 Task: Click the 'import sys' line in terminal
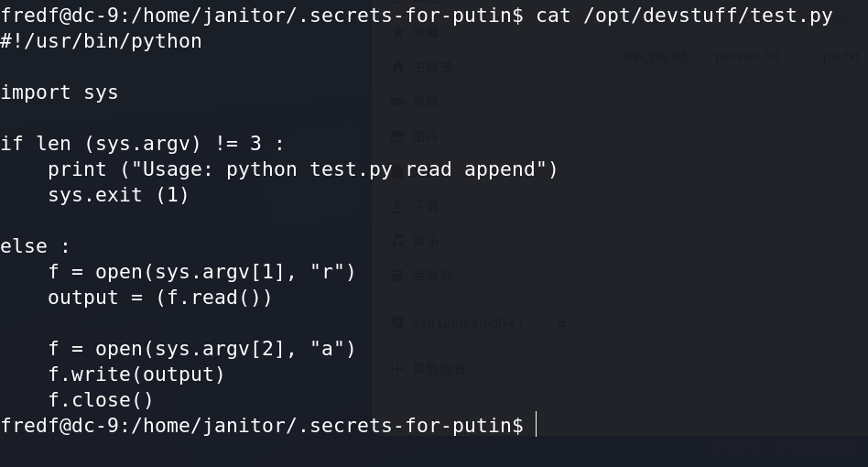click(x=60, y=92)
